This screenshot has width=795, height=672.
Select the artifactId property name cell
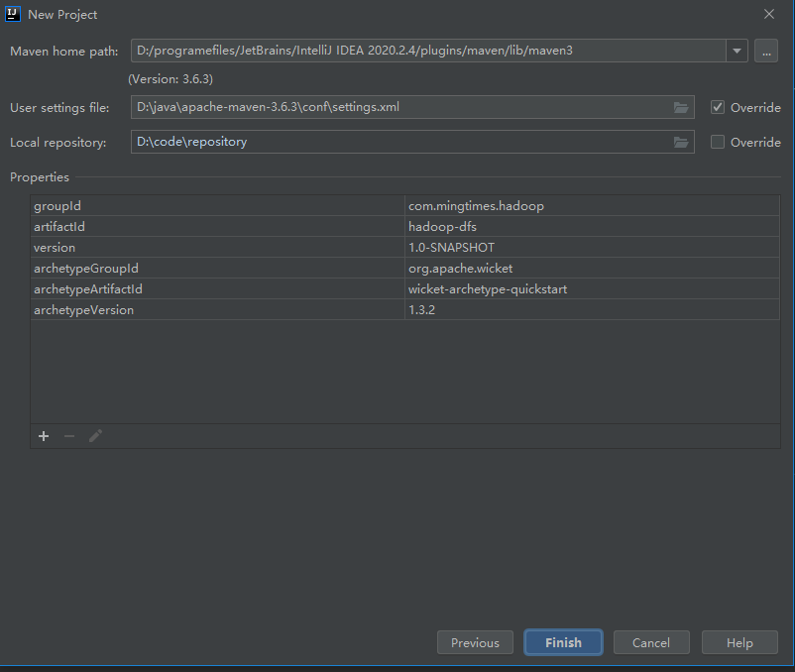coord(217,227)
